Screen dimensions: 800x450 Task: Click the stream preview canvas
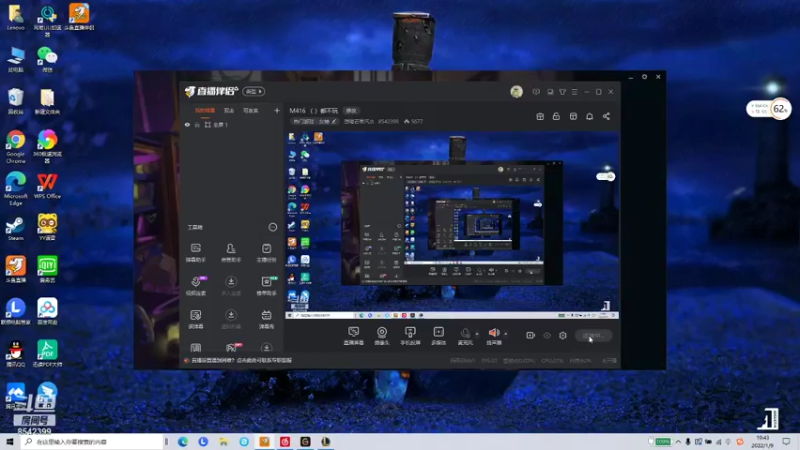(x=452, y=226)
